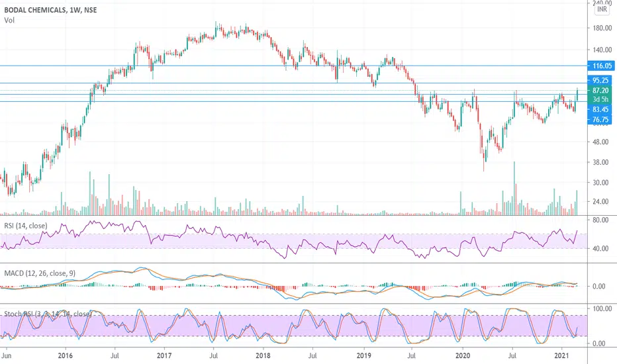Select the horizontal line at 116.05

(293, 66)
